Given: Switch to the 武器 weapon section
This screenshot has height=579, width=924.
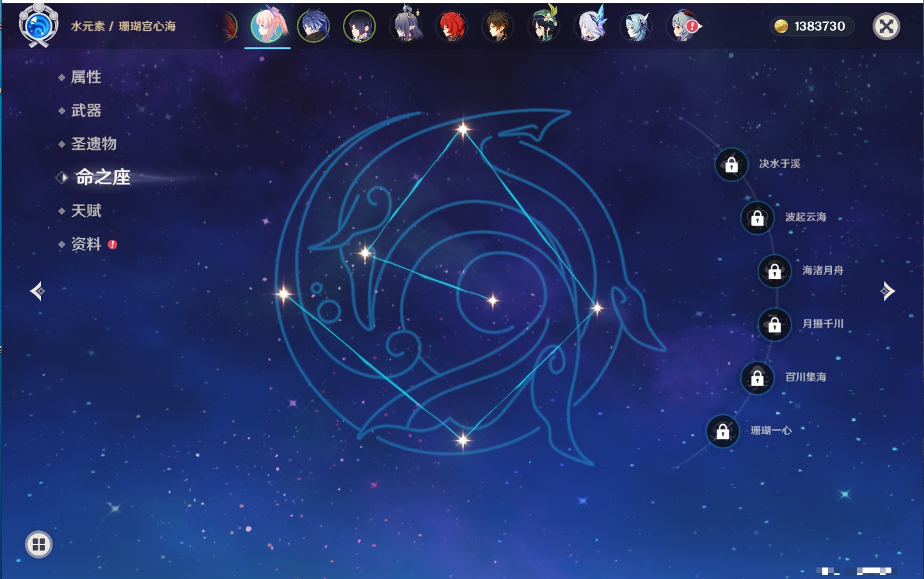Looking at the screenshot, I should pos(86,111).
